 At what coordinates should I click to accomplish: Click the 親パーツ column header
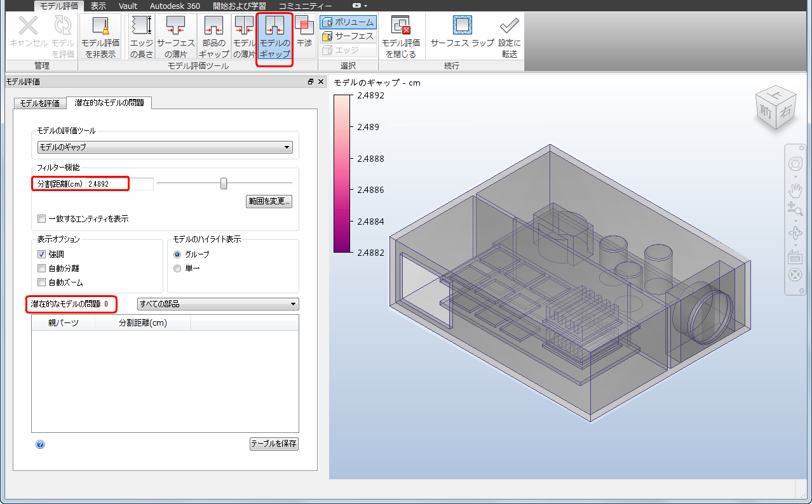pos(64,322)
